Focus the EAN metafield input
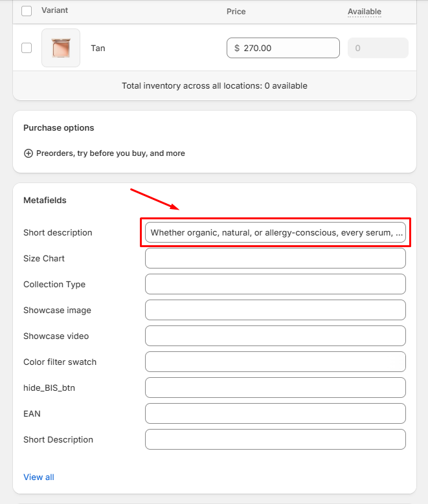Viewport: 428px width, 504px height. (x=275, y=413)
